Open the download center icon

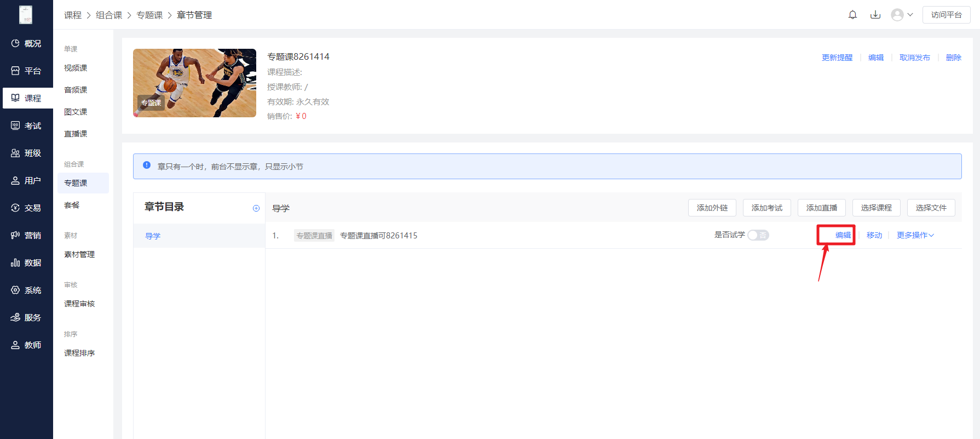pyautogui.click(x=875, y=15)
